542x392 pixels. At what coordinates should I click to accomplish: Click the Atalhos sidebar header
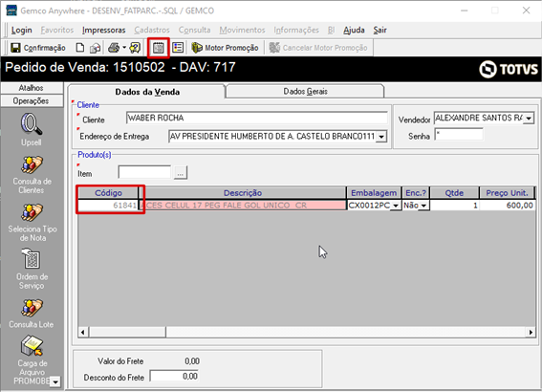click(32, 88)
